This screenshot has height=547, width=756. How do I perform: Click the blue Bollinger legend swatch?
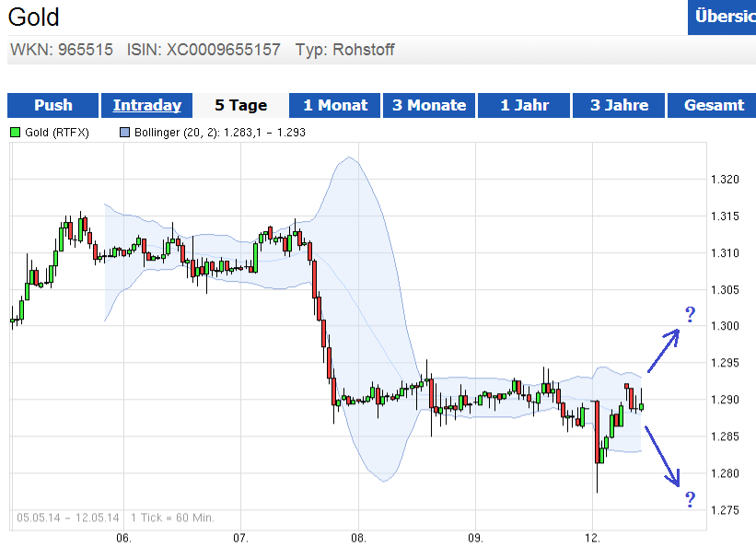click(x=125, y=133)
